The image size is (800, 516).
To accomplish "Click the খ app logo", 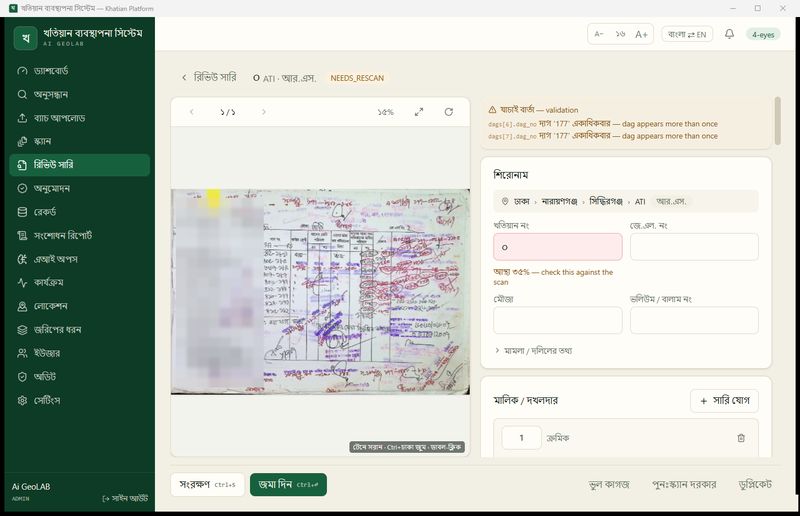I will pos(26,38).
